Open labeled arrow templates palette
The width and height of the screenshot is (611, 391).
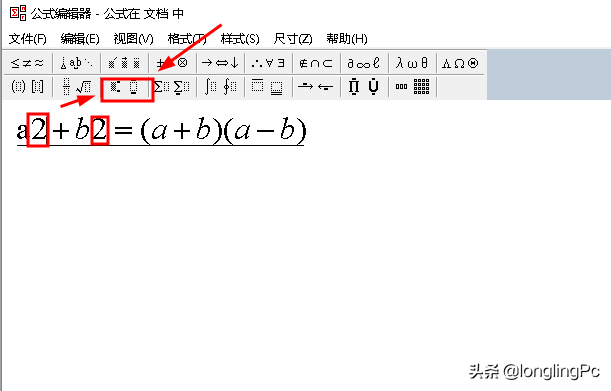pyautogui.click(x=316, y=87)
